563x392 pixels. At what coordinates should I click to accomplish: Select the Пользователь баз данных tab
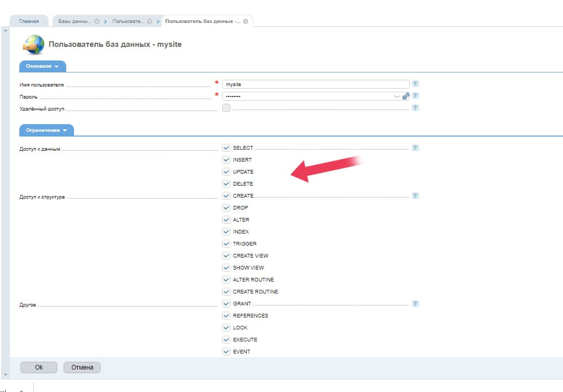tap(202, 21)
